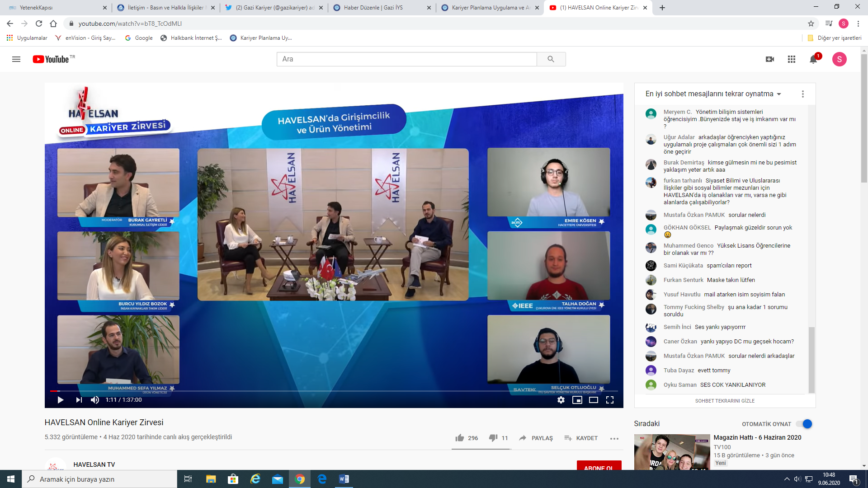Image resolution: width=868 pixels, height=488 pixels.
Task: Like the video with thumbs up
Action: pyautogui.click(x=467, y=438)
